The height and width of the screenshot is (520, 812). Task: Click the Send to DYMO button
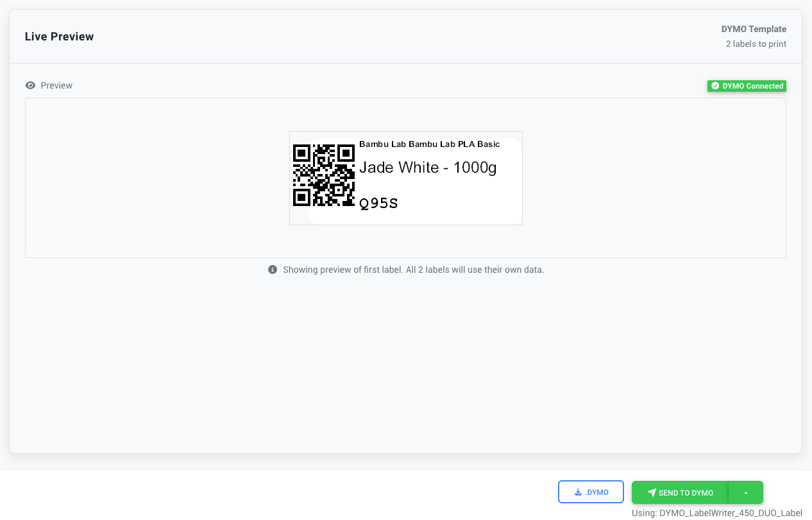coord(680,492)
